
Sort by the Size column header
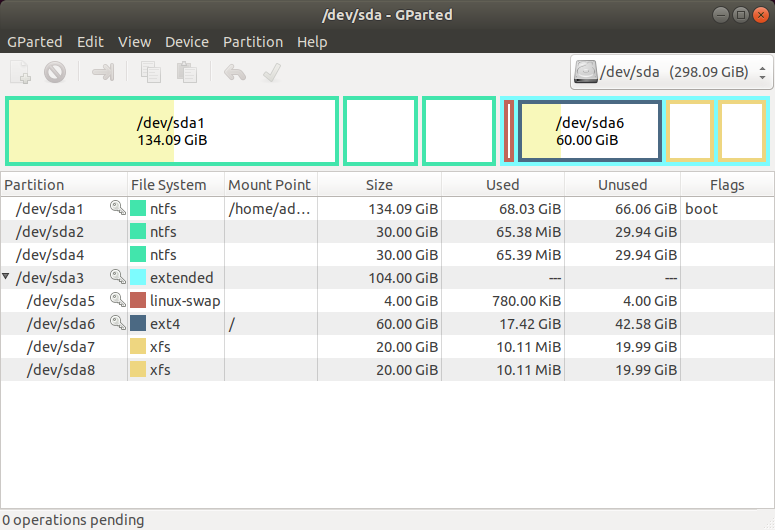pyautogui.click(x=379, y=185)
